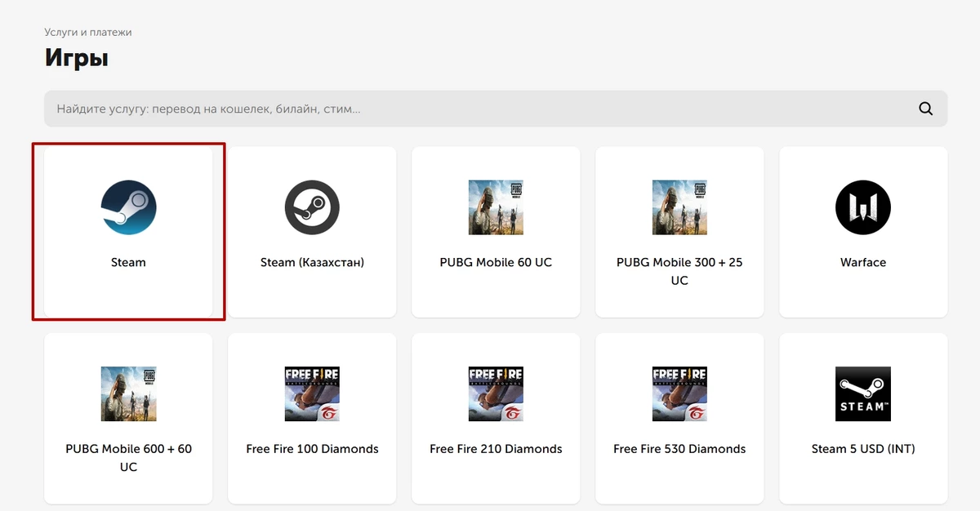Click the Free Fire 530 Diamonds image
980x511 pixels.
click(x=679, y=393)
